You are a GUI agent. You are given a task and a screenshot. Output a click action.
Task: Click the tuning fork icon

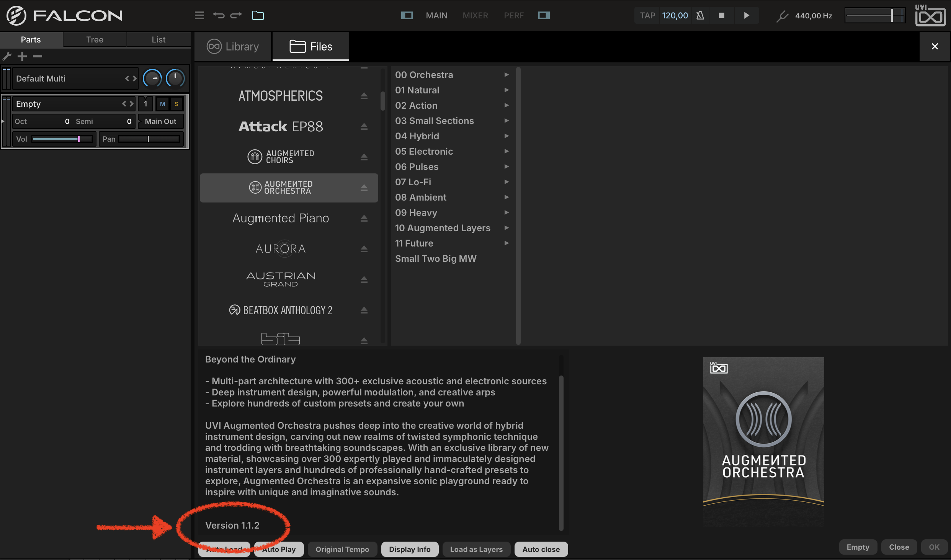point(782,16)
